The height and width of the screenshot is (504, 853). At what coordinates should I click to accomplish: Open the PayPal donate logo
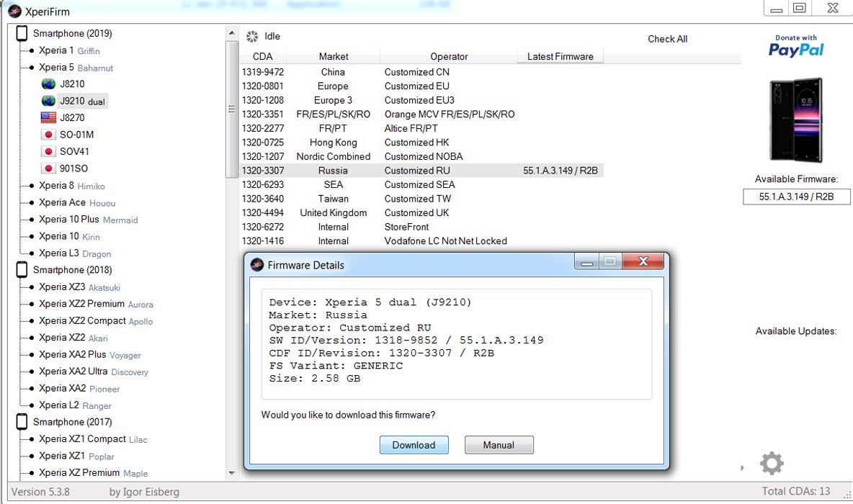[796, 46]
